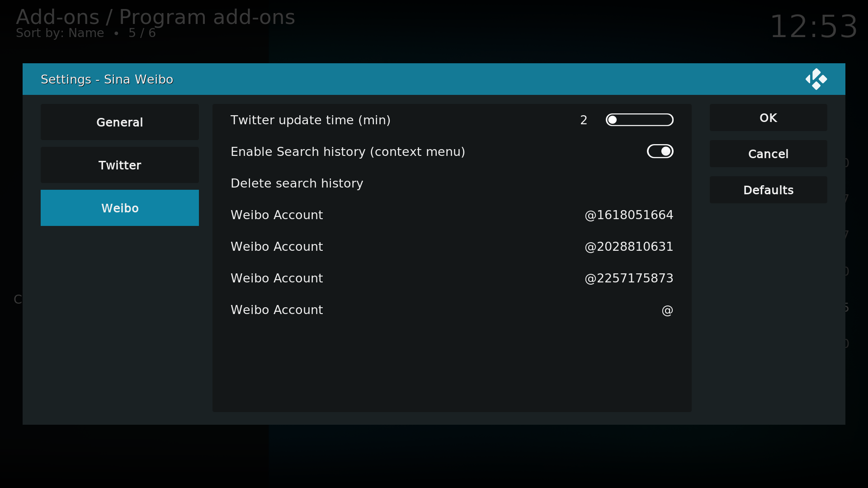Image resolution: width=868 pixels, height=488 pixels.
Task: Select the Weibo settings category
Action: 119,208
